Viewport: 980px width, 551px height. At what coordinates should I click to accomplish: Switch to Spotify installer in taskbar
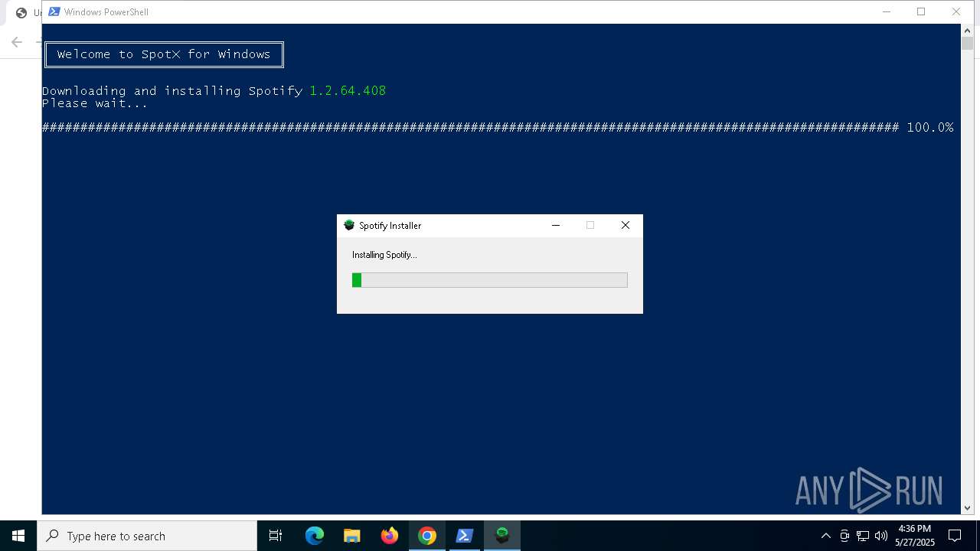coord(502,536)
